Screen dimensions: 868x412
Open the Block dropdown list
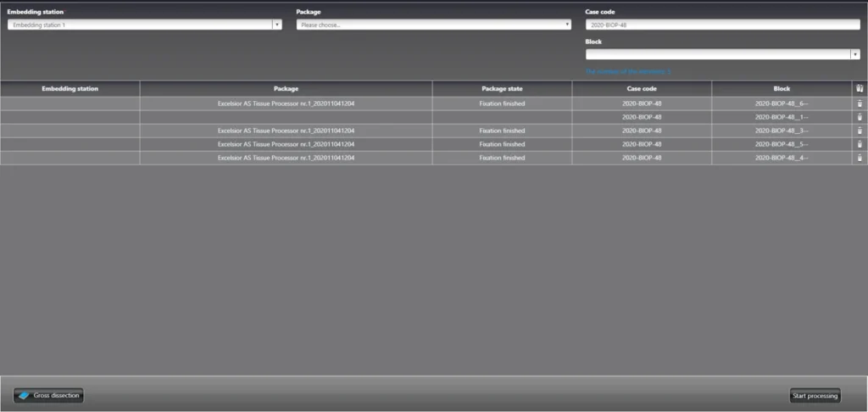point(855,54)
